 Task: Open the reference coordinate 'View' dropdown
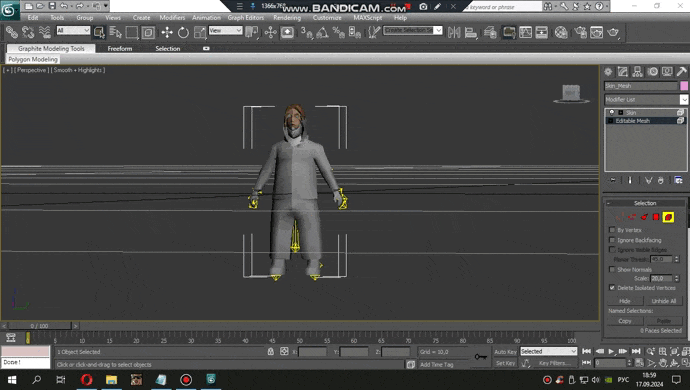click(x=225, y=30)
